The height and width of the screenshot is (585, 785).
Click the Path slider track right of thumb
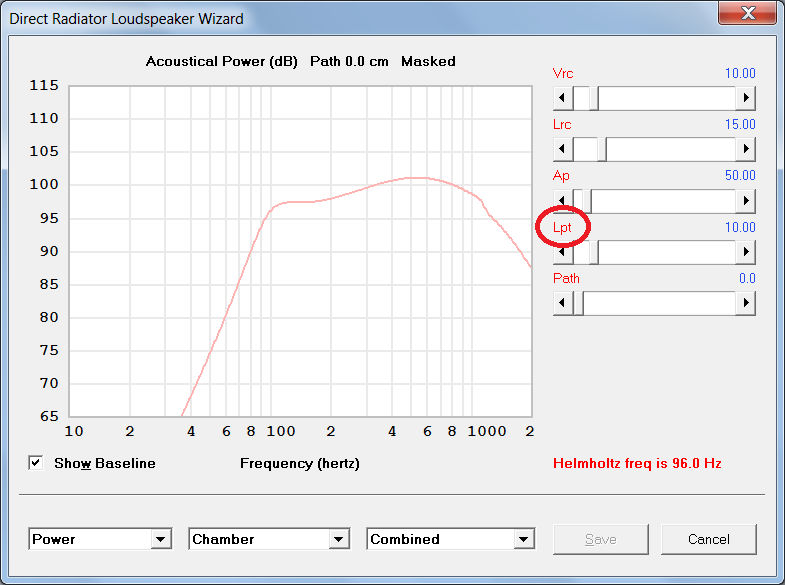pyautogui.click(x=659, y=303)
